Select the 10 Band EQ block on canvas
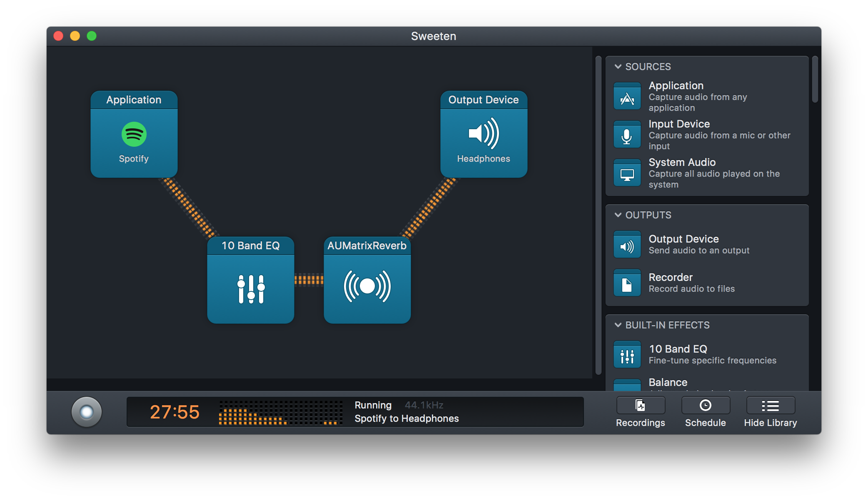Viewport: 868px width, 501px height. point(250,280)
